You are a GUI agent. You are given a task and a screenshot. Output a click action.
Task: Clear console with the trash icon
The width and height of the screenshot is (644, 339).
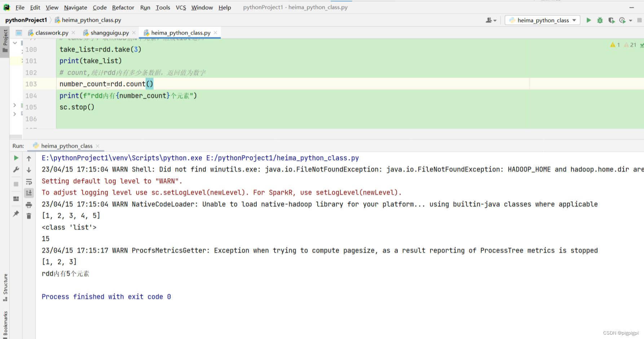tap(29, 216)
